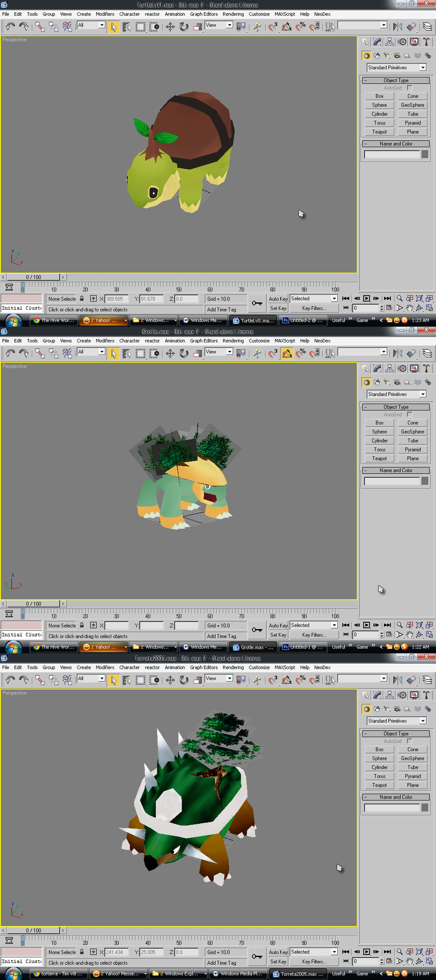Click Redo in the Grotle.max window toolbar
Screen dimensions: 436x980
click(24, 353)
